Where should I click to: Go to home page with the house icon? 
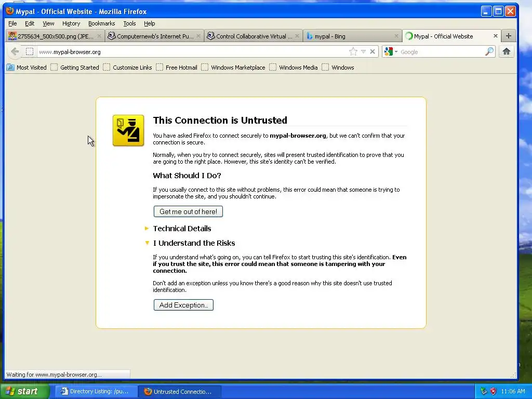507,51
